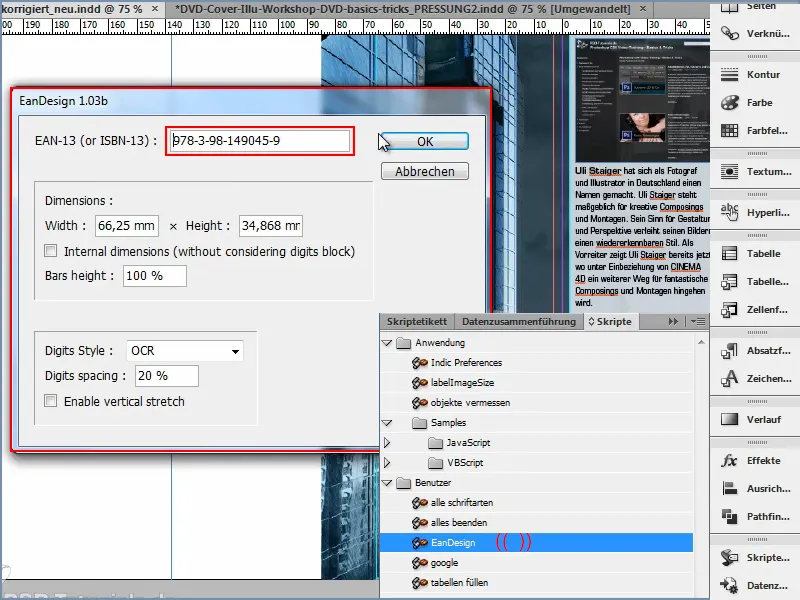800x600 pixels.
Task: Cancel the dialog with Abbrechen
Action: tap(425, 171)
